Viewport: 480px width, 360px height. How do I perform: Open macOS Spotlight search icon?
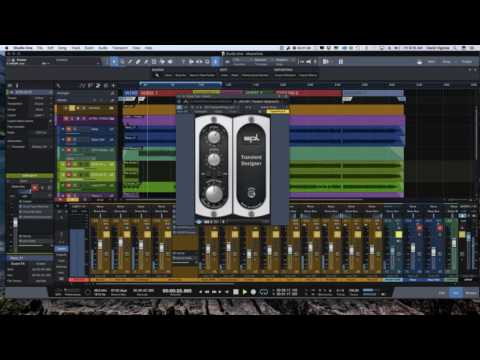456,48
